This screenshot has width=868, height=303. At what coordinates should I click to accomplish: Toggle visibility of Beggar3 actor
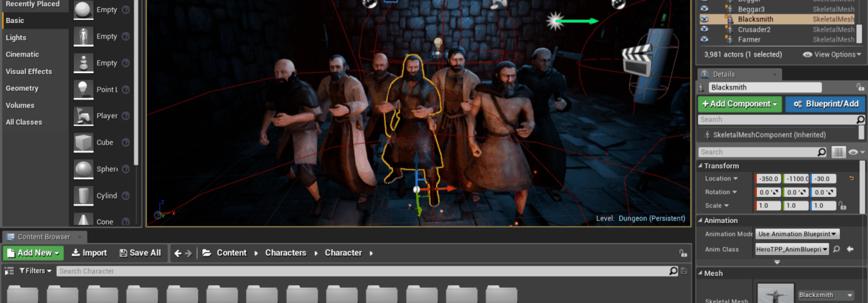[704, 9]
